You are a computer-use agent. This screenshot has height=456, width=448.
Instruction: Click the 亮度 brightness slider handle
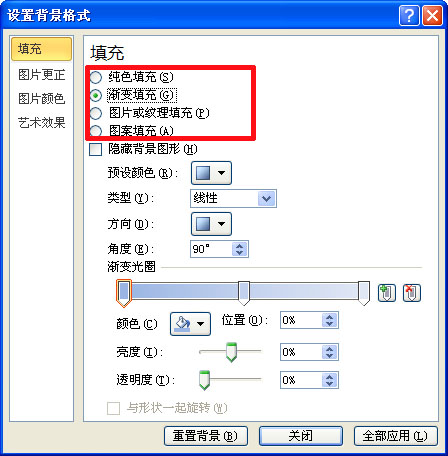231,352
